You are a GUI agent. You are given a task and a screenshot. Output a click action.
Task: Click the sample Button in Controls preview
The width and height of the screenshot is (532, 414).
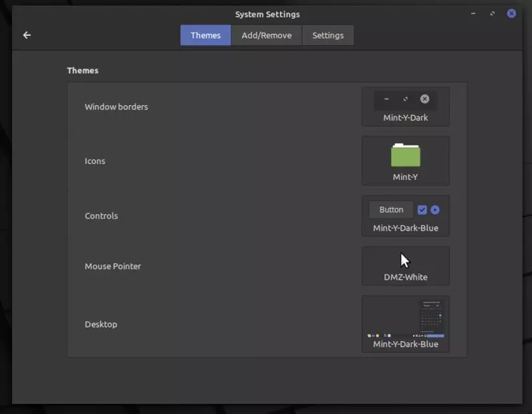[391, 209]
